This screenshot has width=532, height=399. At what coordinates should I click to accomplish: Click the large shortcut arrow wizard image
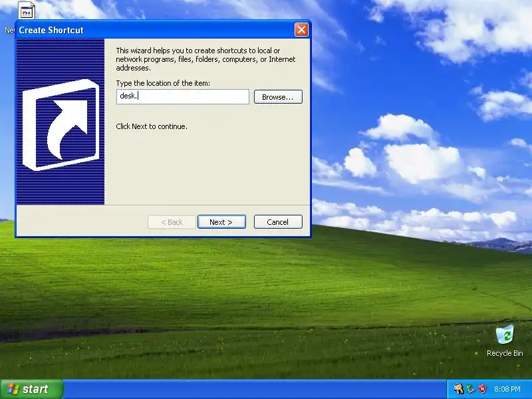[61, 122]
